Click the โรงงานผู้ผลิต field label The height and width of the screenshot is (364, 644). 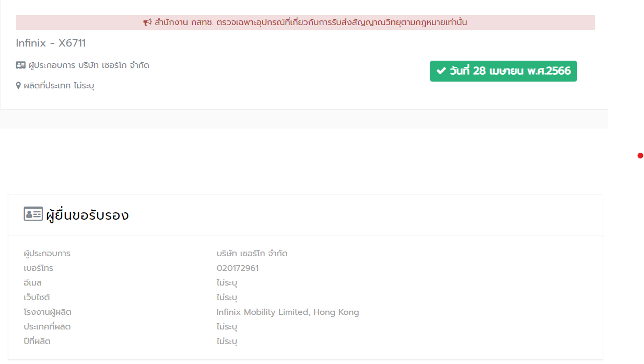point(48,312)
